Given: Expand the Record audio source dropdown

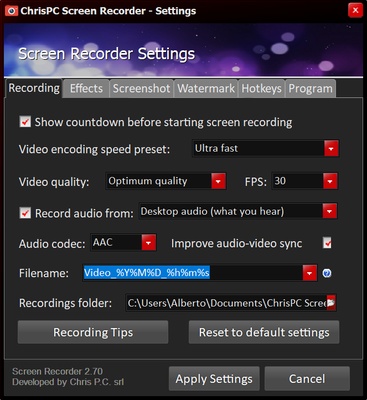Looking at the screenshot, I should (330, 211).
